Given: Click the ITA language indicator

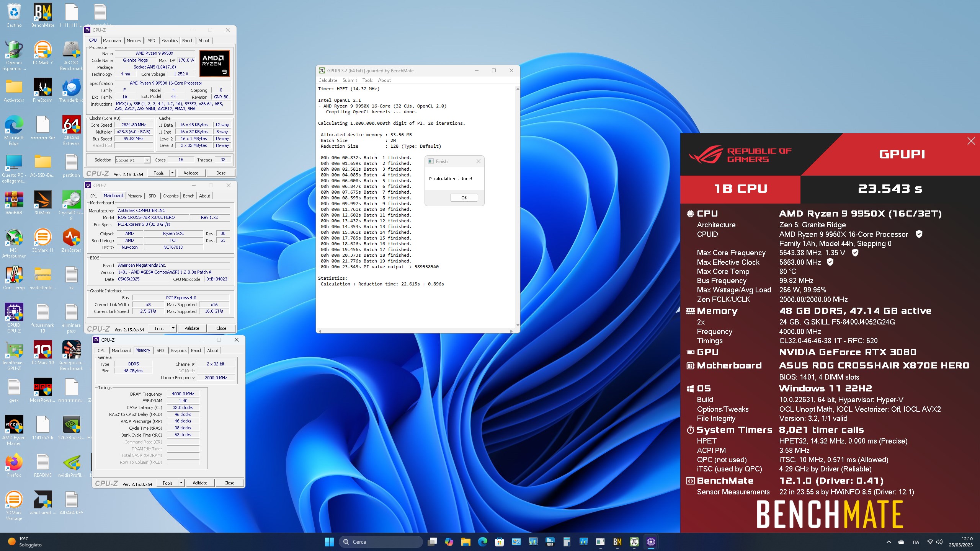Looking at the screenshot, I should [x=916, y=542].
